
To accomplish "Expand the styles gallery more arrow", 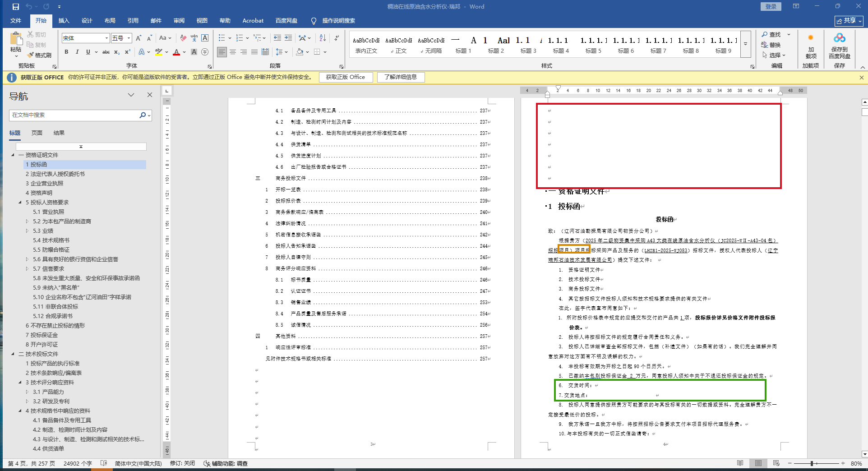I will (746, 44).
